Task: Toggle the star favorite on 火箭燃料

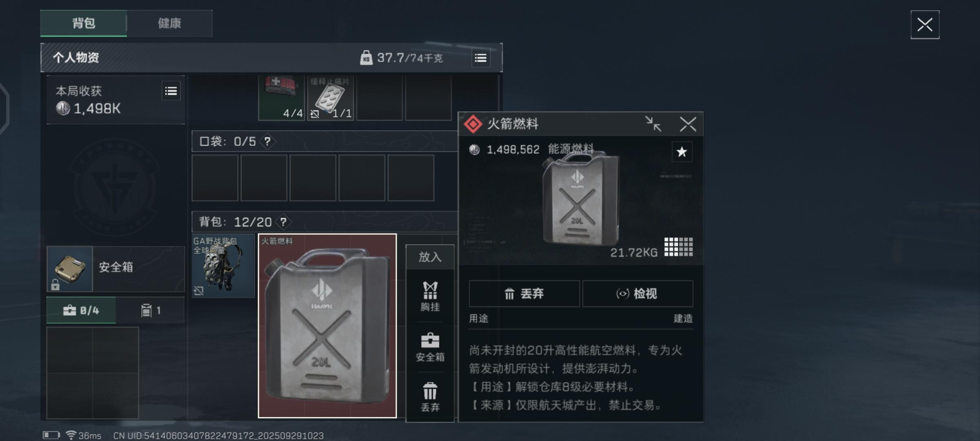Action: click(682, 152)
